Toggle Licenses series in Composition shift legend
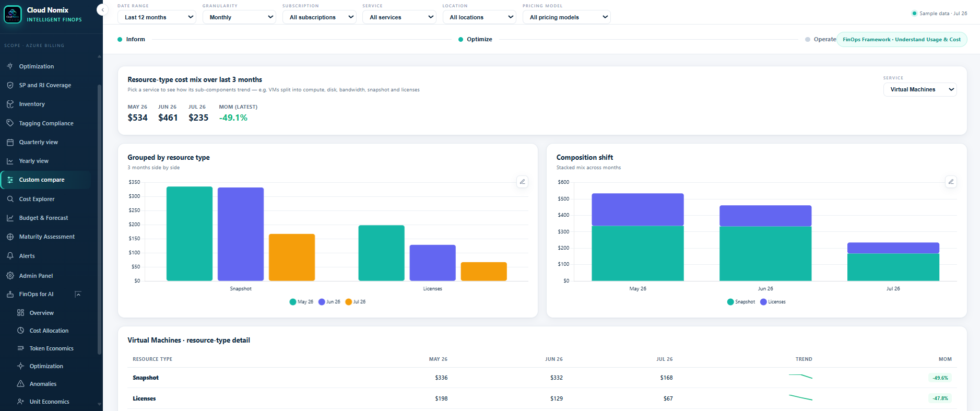The width and height of the screenshot is (980, 411). click(773, 302)
